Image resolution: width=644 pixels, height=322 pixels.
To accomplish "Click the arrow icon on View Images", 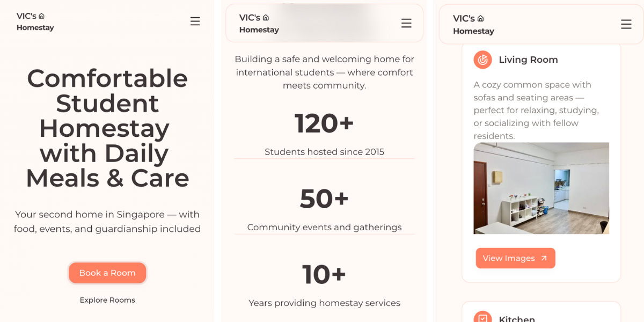I will tap(544, 258).
